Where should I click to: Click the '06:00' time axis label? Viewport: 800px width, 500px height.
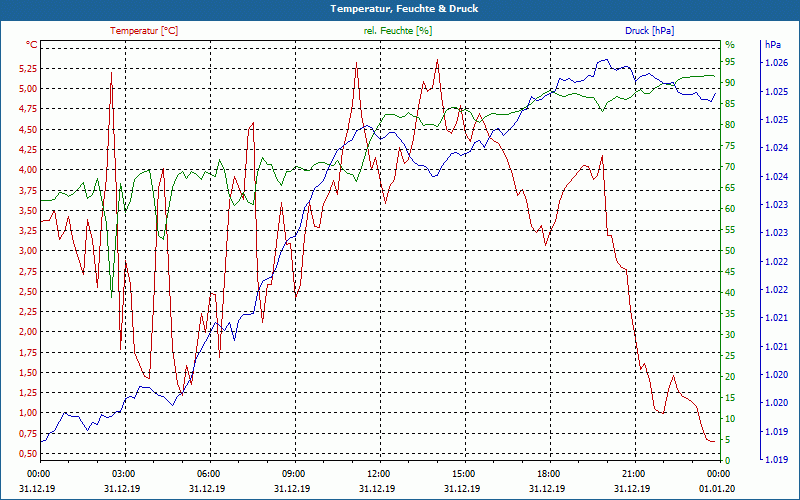tap(209, 473)
